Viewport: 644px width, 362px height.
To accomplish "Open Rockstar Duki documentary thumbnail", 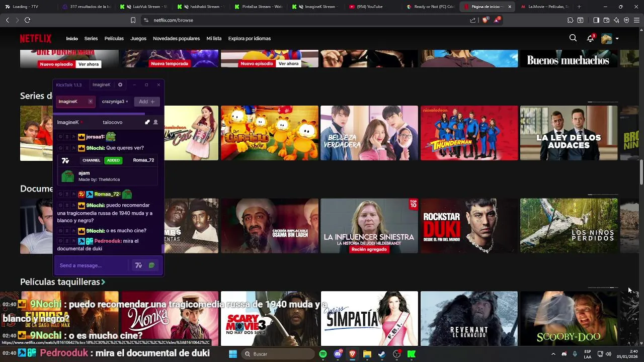I will pos(469,226).
